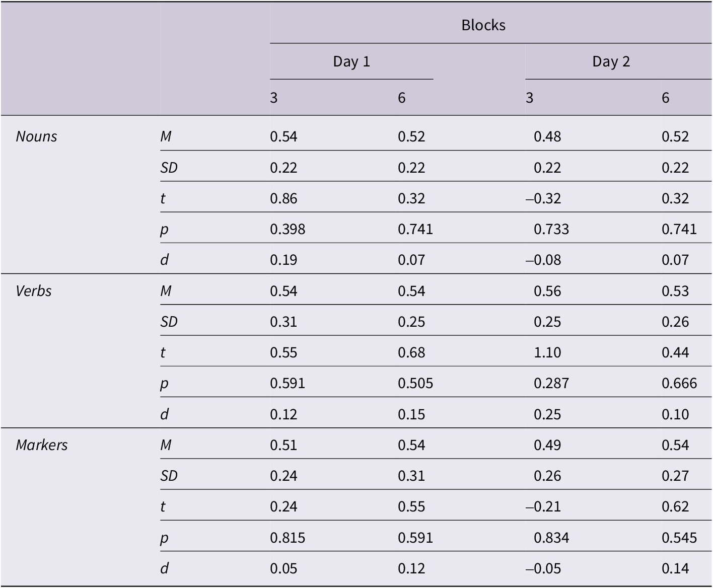Click Nouns t value –0.32
The image size is (713, 588).
point(543,198)
